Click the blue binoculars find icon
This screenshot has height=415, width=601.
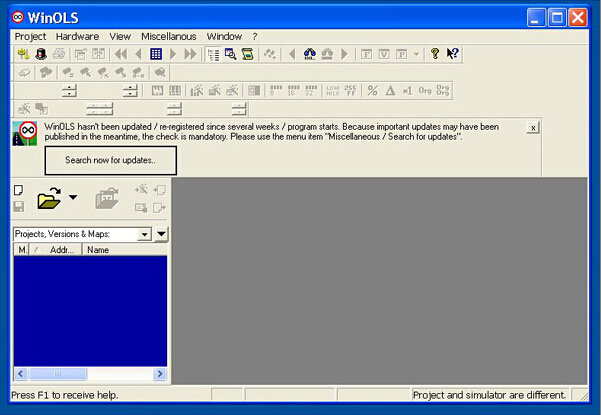tap(310, 54)
